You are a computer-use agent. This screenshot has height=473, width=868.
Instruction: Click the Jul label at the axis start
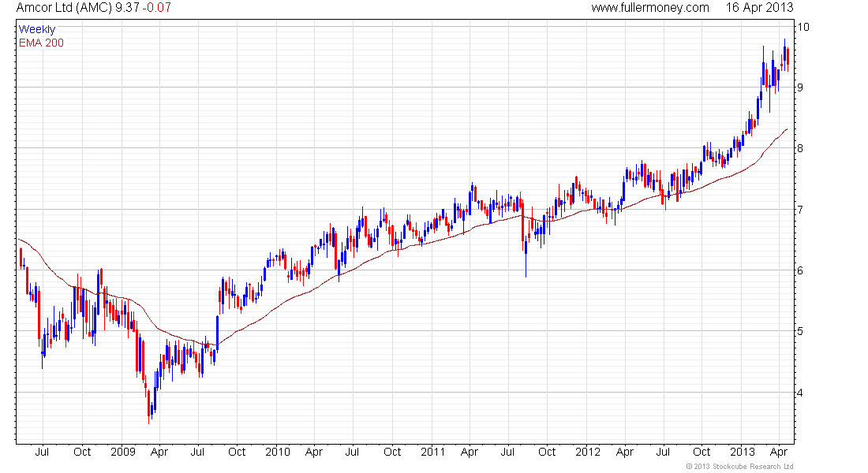(x=42, y=452)
